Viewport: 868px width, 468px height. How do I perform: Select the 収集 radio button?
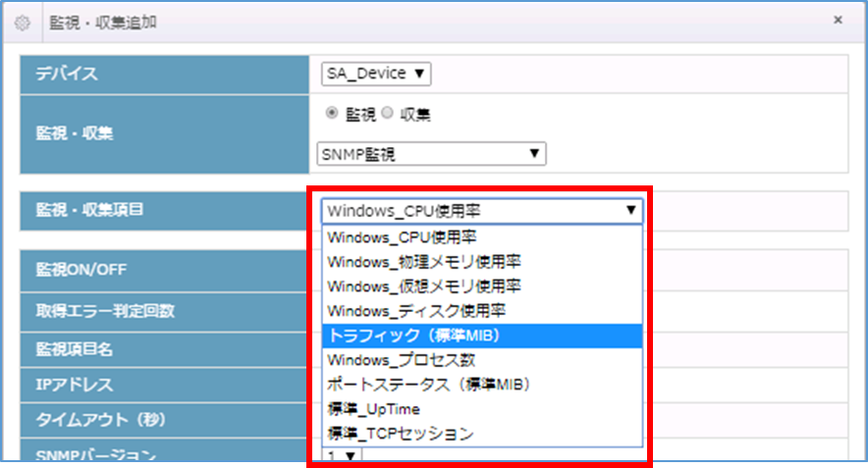click(x=388, y=113)
